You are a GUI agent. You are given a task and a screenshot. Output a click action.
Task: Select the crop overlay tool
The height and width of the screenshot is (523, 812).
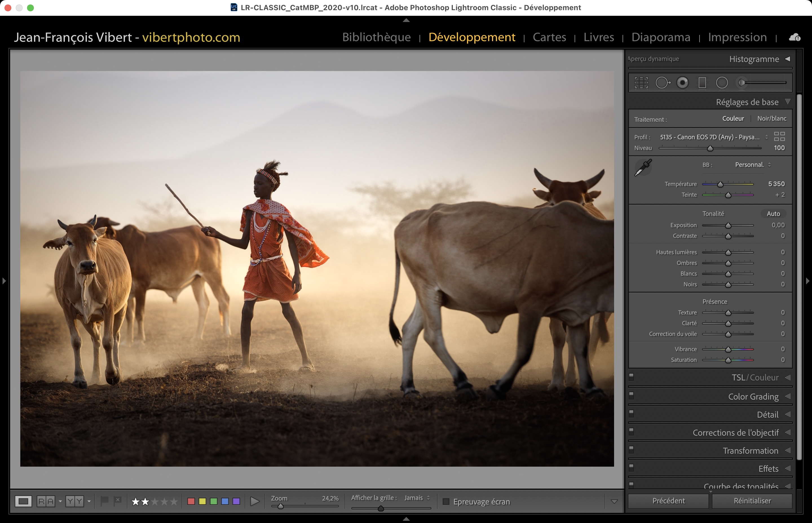(641, 83)
